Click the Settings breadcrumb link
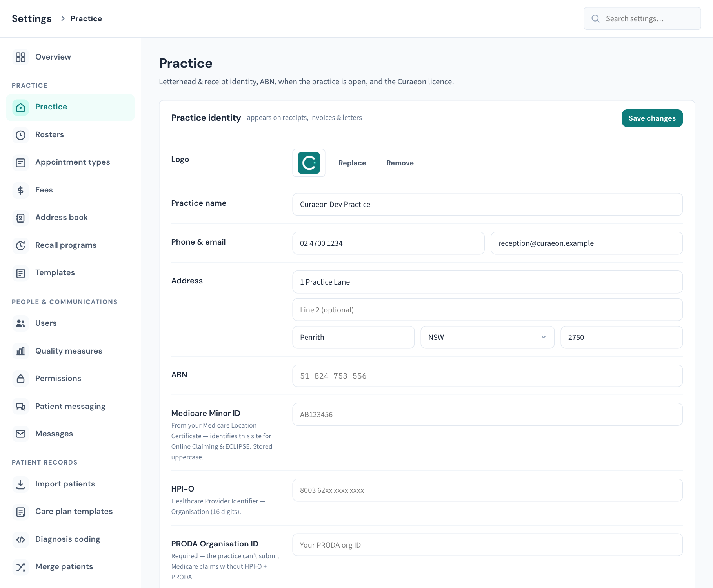The image size is (713, 588). 32,18
